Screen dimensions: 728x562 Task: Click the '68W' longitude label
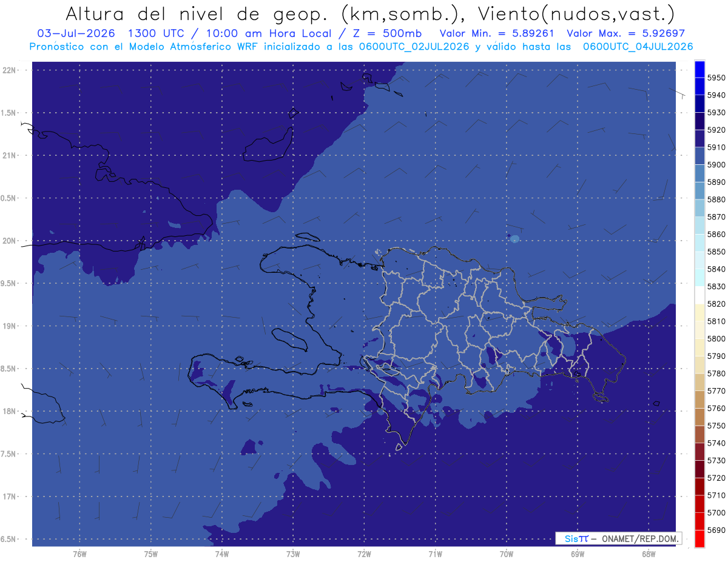(649, 554)
